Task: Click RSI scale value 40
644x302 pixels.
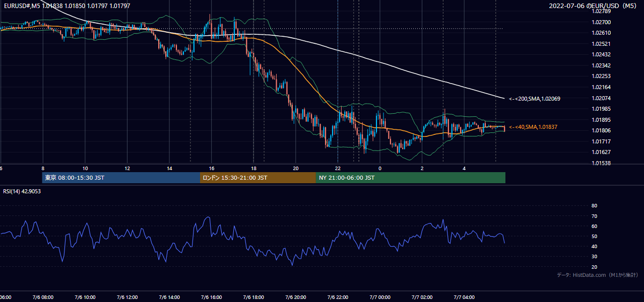Action: point(594,246)
